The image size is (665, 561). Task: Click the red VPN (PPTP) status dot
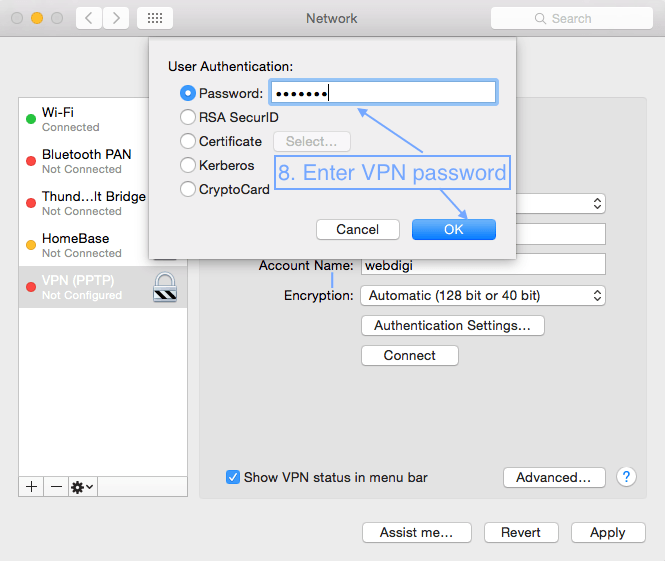tap(31, 287)
